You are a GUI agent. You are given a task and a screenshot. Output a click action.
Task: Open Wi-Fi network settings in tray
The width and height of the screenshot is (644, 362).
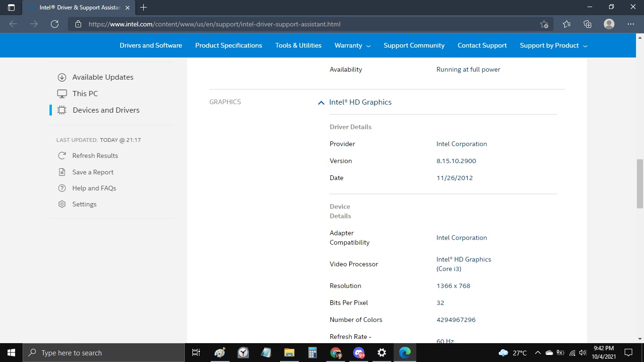click(572, 353)
